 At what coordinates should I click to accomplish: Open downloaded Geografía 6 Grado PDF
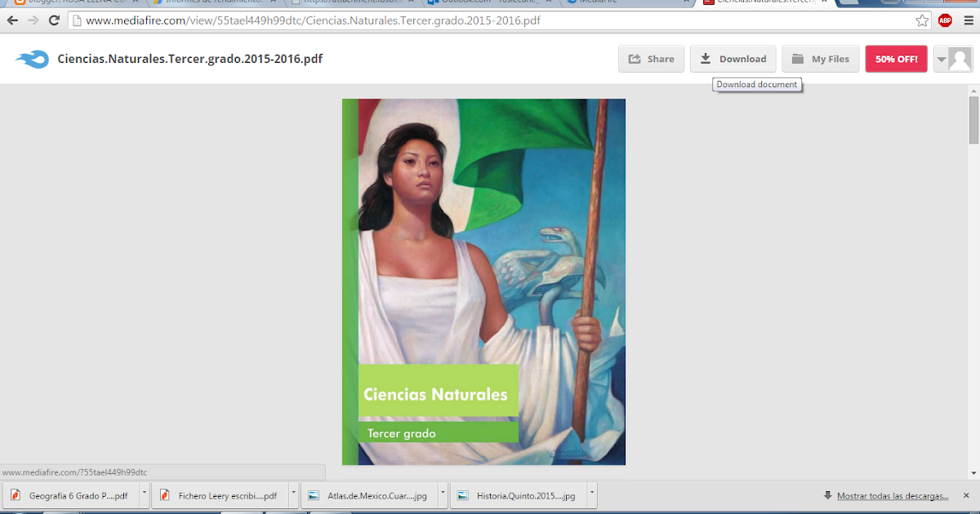tap(70, 495)
